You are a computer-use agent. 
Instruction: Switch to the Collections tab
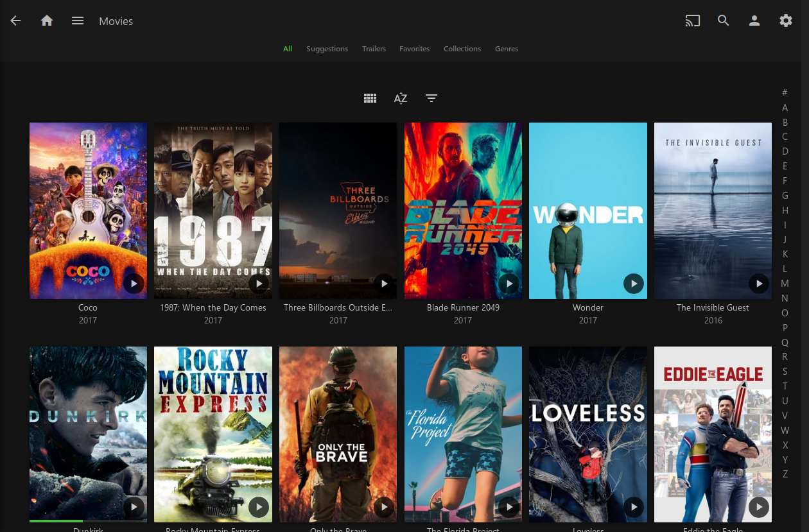tap(462, 48)
